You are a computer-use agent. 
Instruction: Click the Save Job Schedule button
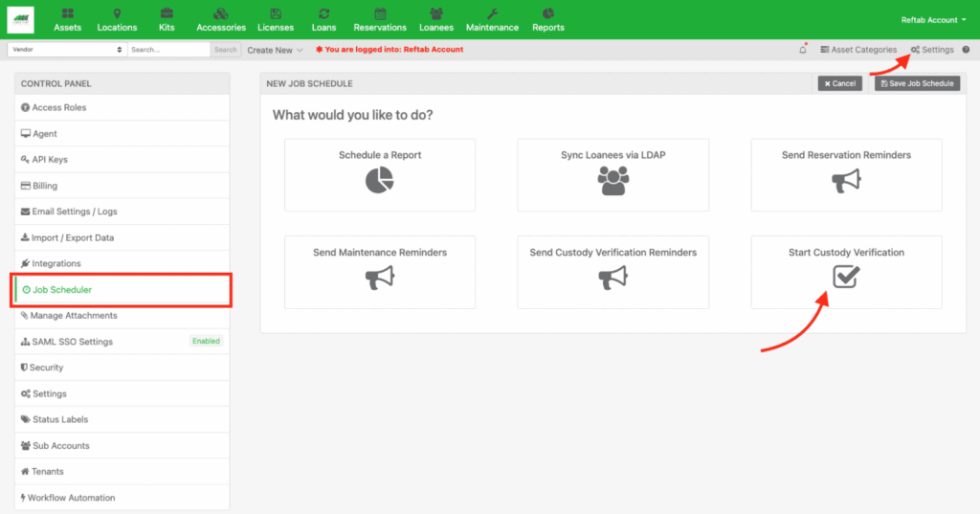point(917,83)
